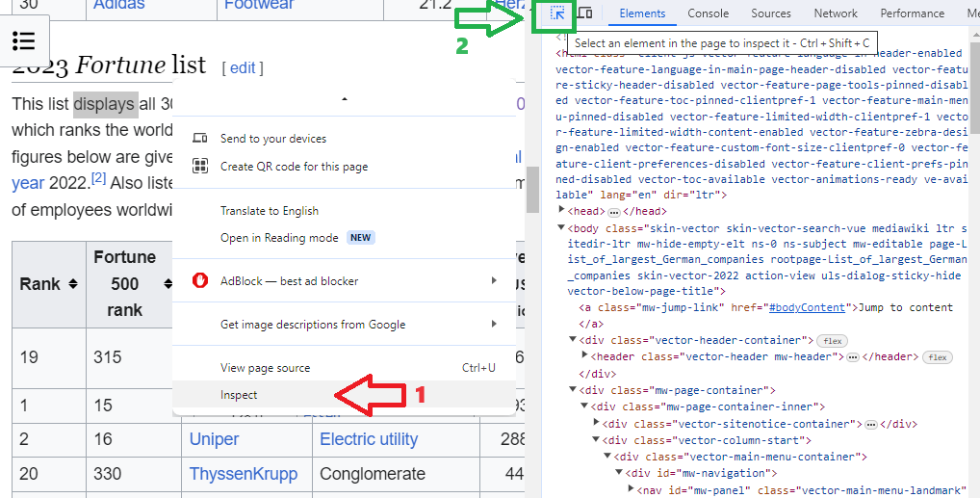Select Create QR code for this page

click(x=344, y=167)
